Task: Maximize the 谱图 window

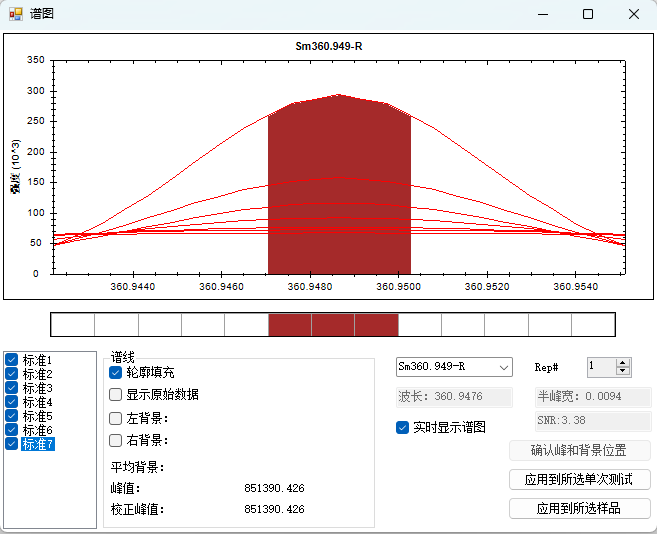Action: 588,14
